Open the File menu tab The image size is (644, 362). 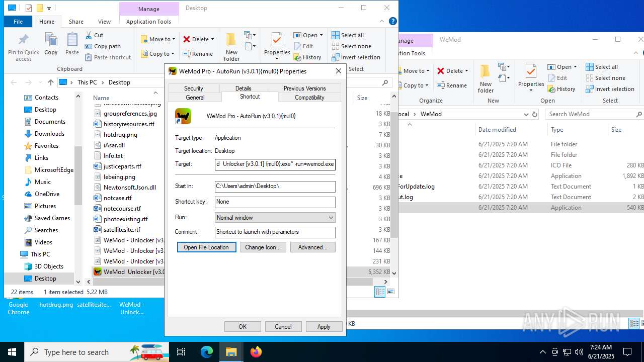[x=18, y=22]
